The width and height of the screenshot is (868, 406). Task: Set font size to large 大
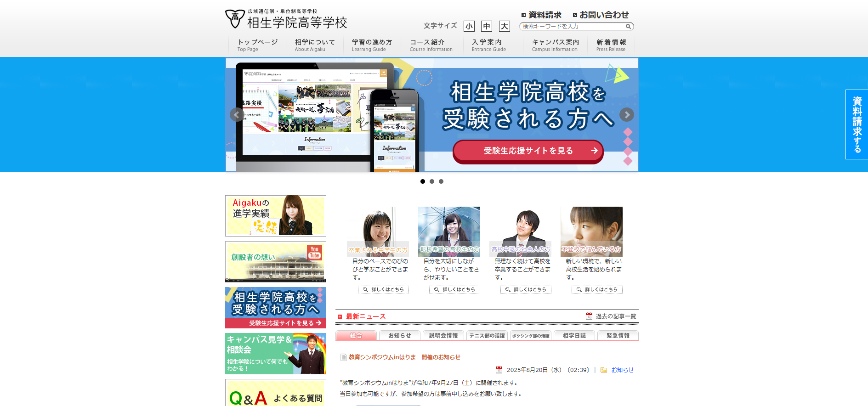(505, 26)
